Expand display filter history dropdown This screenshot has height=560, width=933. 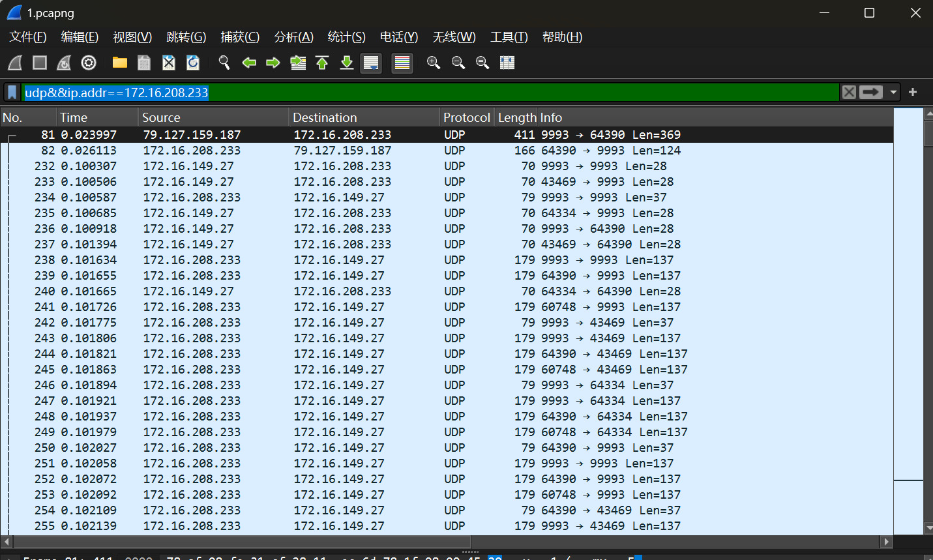pyautogui.click(x=893, y=93)
